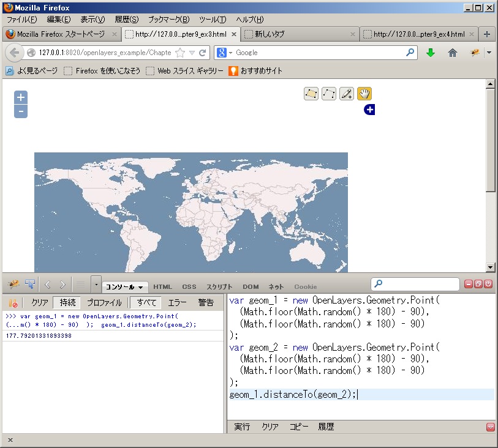
Task: Open the ブックマーク menu
Action: (x=168, y=20)
